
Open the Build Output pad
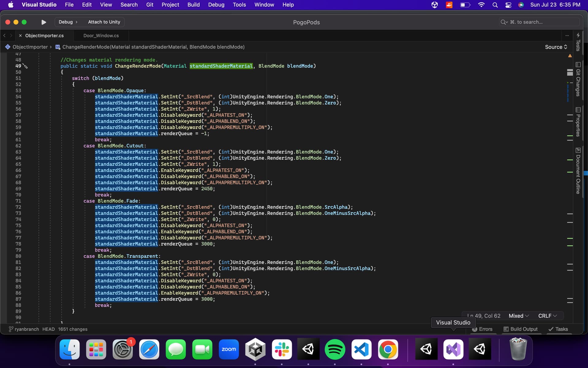tap(520, 329)
